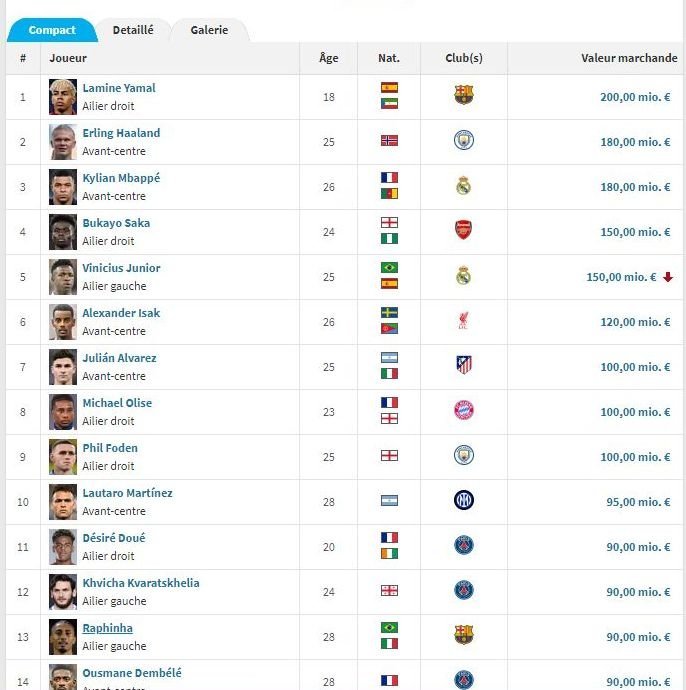Image resolution: width=686 pixels, height=690 pixels.
Task: Click the Arsenal crest next to Bukayo Saka
Action: (x=463, y=231)
